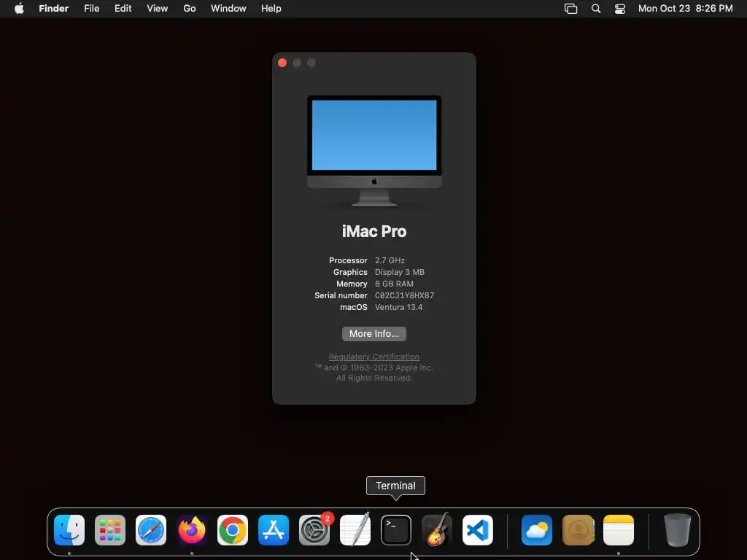
Task: Open the Window menu
Action: [x=228, y=9]
